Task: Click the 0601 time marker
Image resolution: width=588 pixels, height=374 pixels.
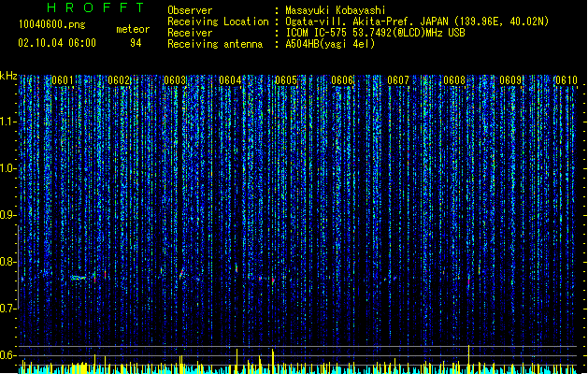Action: [63, 80]
